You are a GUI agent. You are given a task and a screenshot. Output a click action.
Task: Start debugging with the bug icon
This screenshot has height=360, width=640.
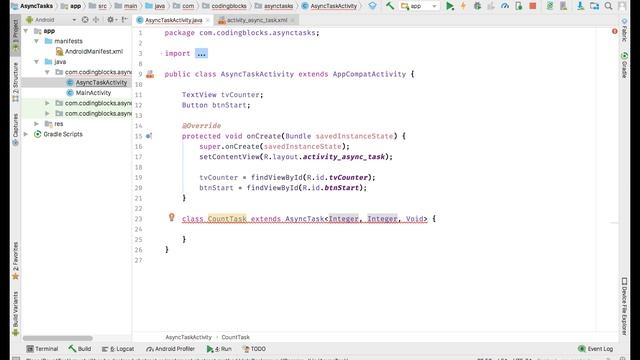[477, 6]
